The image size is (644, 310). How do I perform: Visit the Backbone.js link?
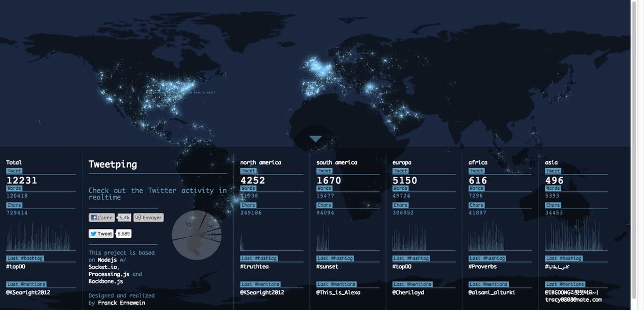coord(107,282)
